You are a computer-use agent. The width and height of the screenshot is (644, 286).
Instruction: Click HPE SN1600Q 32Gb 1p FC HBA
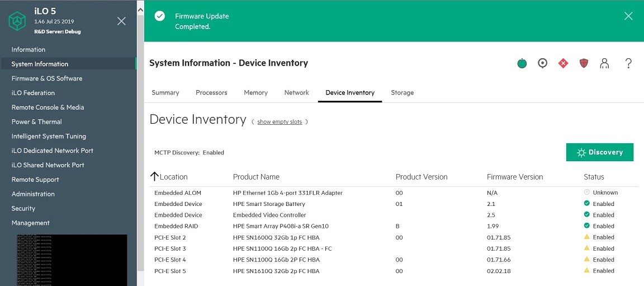(276, 237)
